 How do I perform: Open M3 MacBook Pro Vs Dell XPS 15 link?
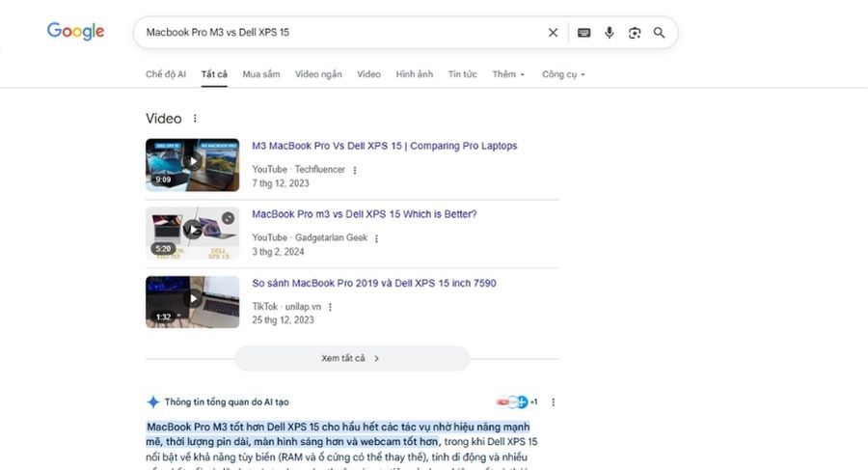385,146
